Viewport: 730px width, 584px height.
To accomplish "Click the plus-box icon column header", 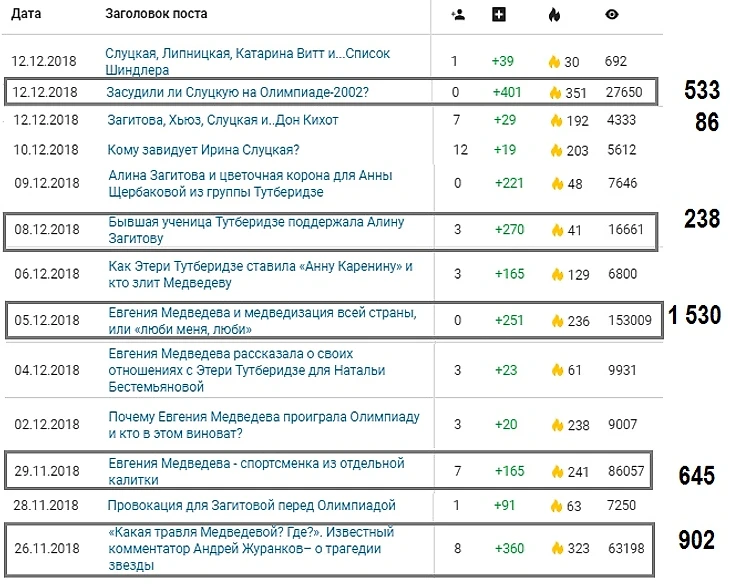I will [x=500, y=15].
